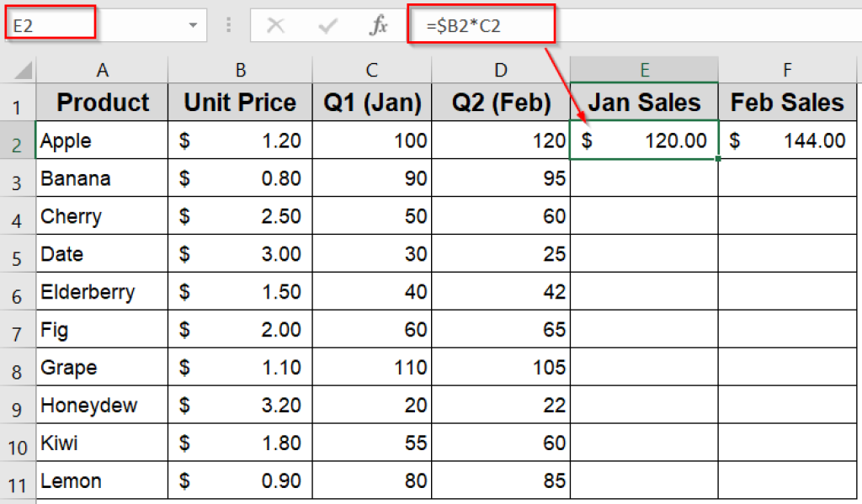The image size is (862, 504).
Task: Select the Feb Sales value 144.00
Action: point(787,140)
